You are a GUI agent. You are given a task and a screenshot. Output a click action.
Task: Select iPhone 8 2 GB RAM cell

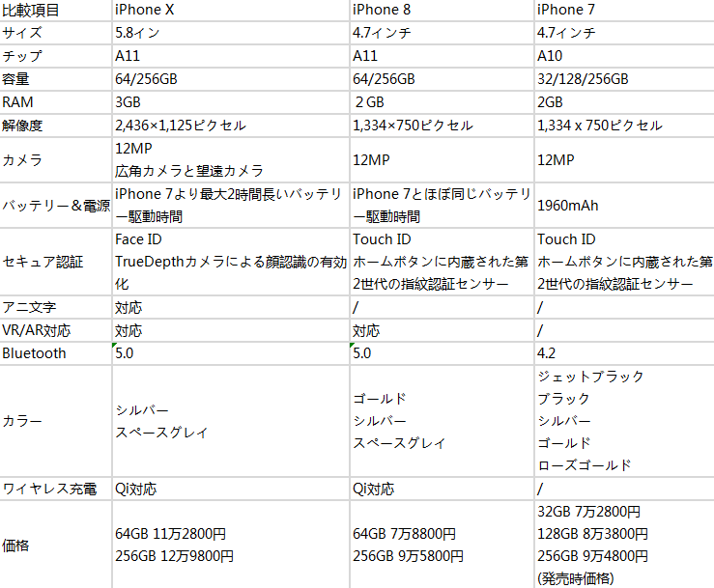442,102
